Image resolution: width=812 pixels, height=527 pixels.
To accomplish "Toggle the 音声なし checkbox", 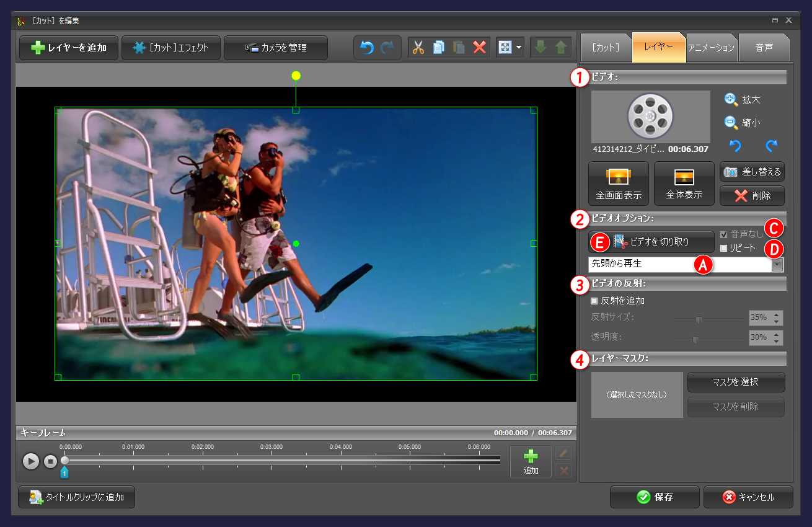I will (x=723, y=235).
